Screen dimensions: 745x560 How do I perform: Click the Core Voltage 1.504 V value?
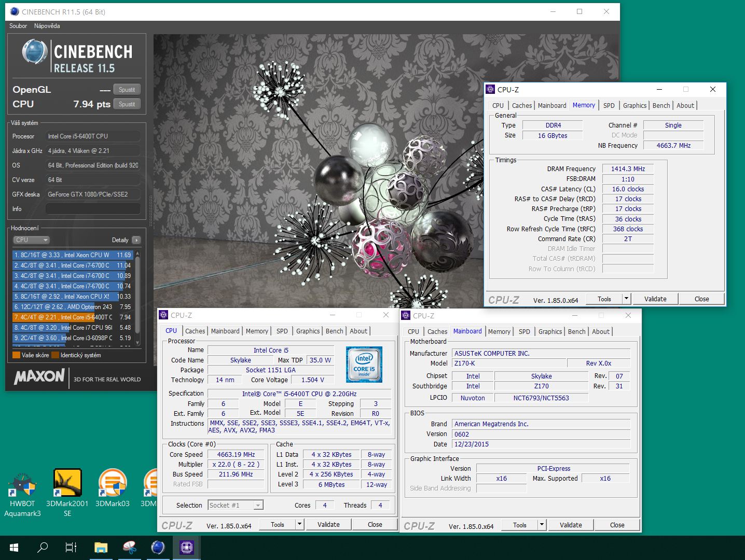[313, 380]
